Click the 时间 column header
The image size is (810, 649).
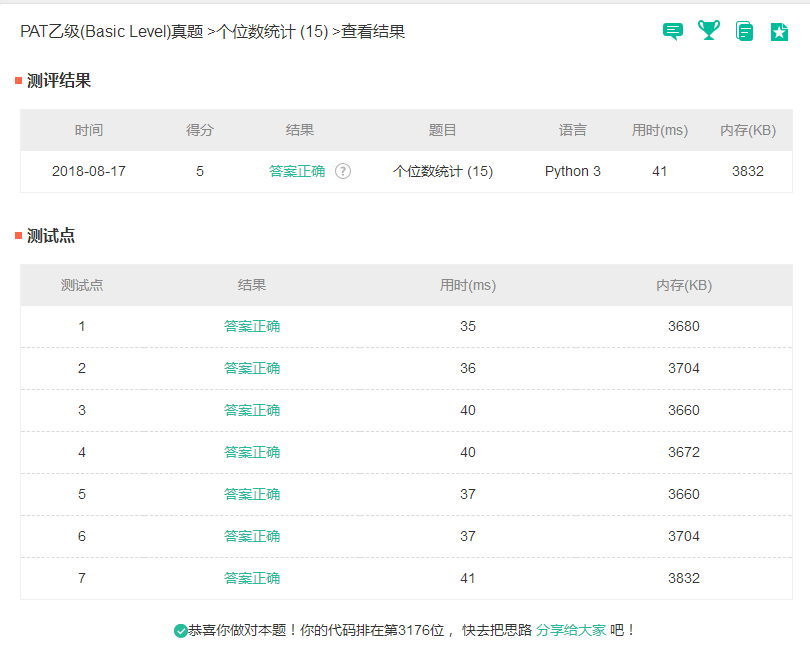88,130
